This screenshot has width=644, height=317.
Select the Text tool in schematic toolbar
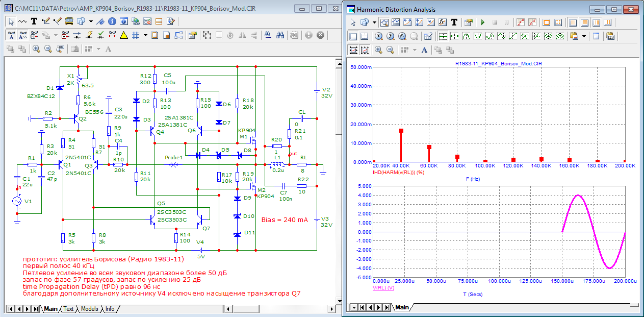click(x=34, y=21)
